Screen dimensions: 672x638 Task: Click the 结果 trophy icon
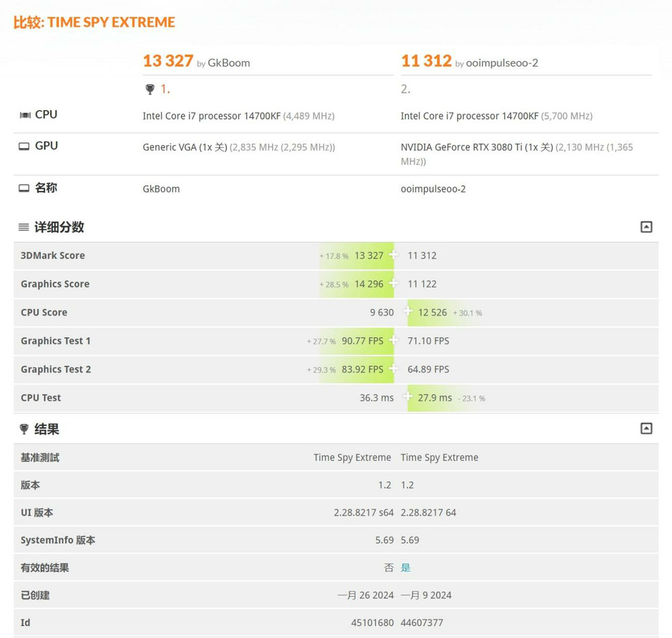24,428
